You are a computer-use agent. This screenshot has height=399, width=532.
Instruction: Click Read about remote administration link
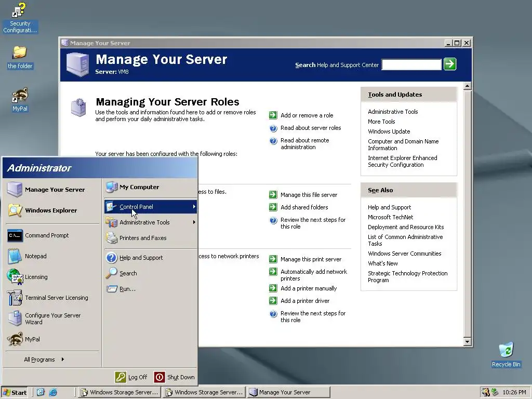(304, 143)
